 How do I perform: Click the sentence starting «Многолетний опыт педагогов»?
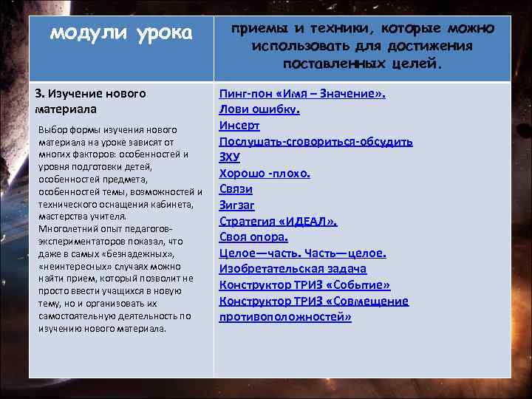pos(116,279)
